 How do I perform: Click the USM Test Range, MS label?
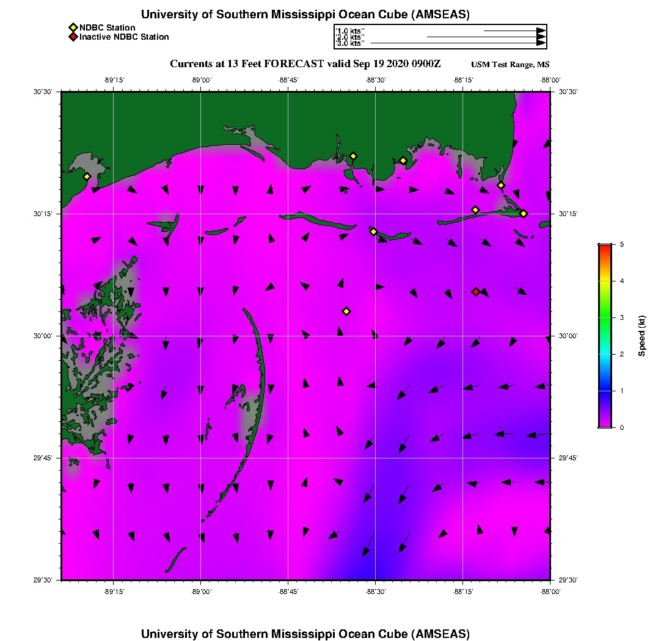[x=511, y=65]
